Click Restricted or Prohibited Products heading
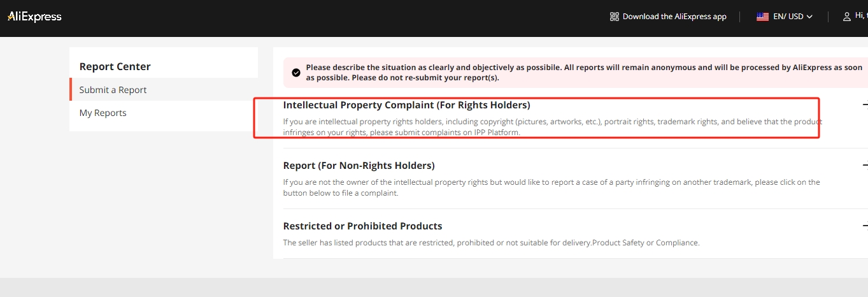Screen dimensions: 868x297 (362, 226)
